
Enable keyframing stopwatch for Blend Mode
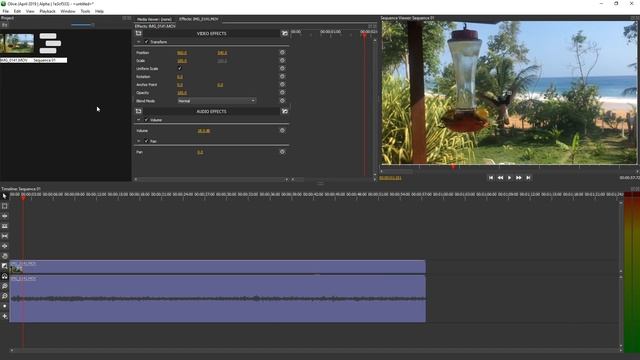(x=282, y=101)
